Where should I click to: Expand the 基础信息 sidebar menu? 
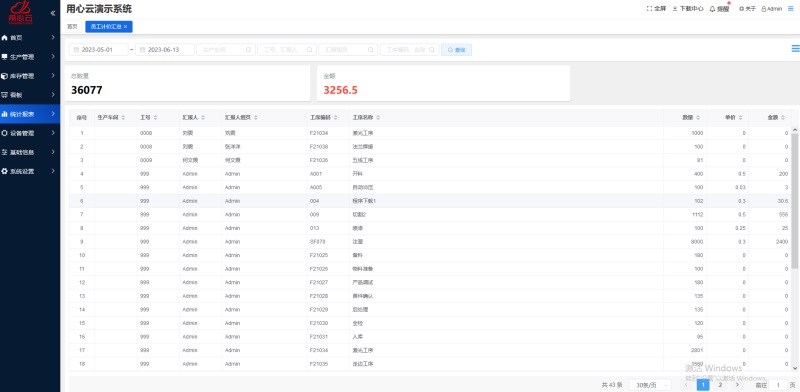pyautogui.click(x=53, y=152)
